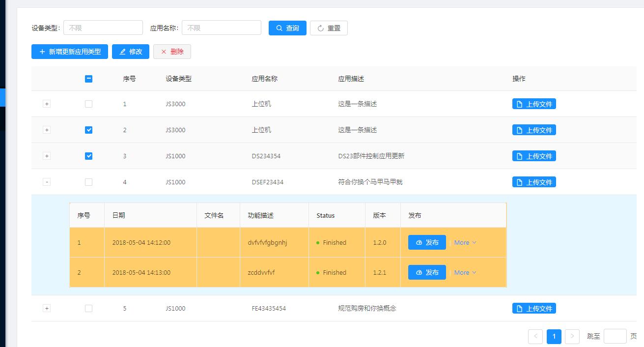Click the highlighted sidebar icon on the left

tap(3, 97)
